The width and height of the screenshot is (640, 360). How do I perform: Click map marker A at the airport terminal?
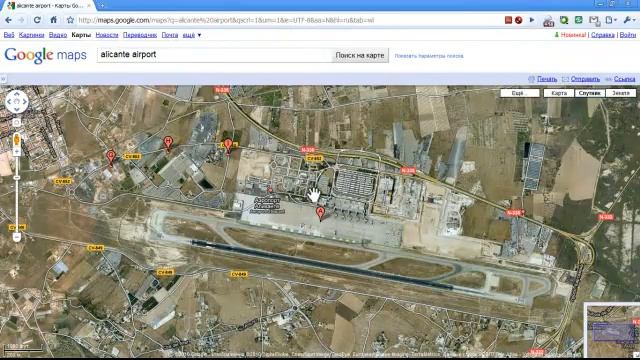(320, 214)
